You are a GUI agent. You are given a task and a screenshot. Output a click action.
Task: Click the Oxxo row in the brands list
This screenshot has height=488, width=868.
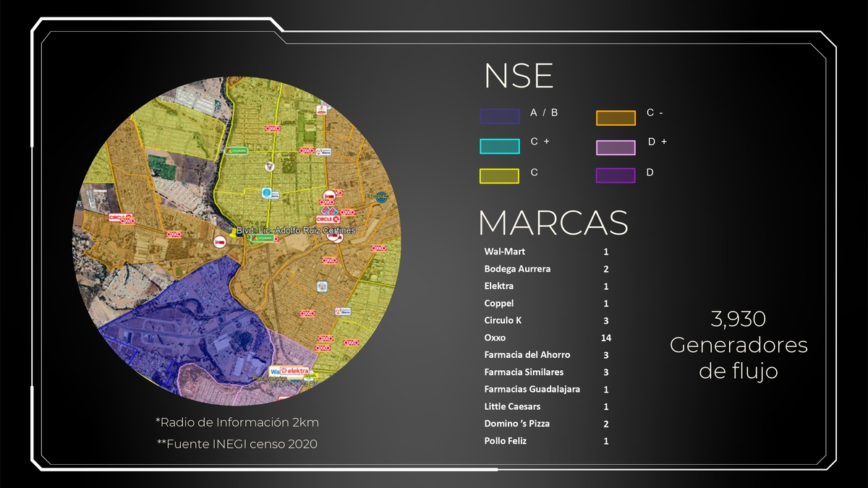click(x=495, y=338)
